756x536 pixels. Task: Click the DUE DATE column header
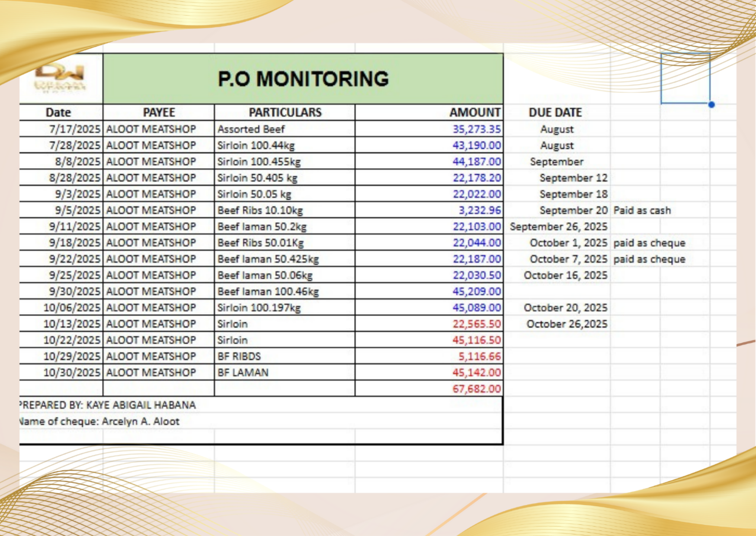[x=555, y=112]
